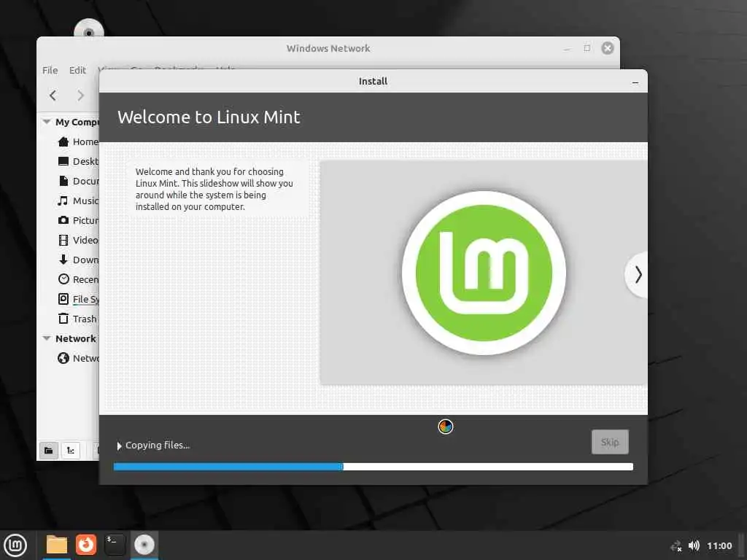Viewport: 747px width, 560px height.
Task: Click the Copying files status label
Action: [158, 446]
